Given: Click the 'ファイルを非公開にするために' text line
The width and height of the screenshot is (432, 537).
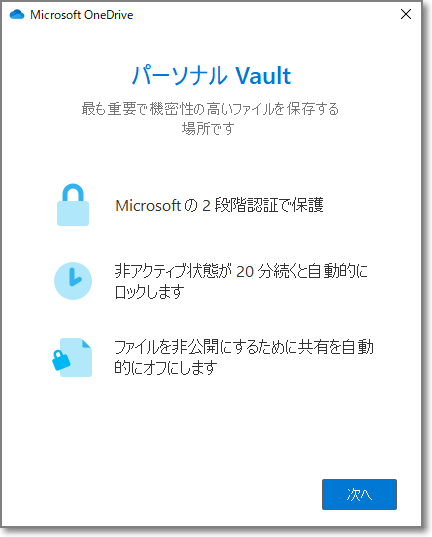Looking at the screenshot, I should [244, 347].
